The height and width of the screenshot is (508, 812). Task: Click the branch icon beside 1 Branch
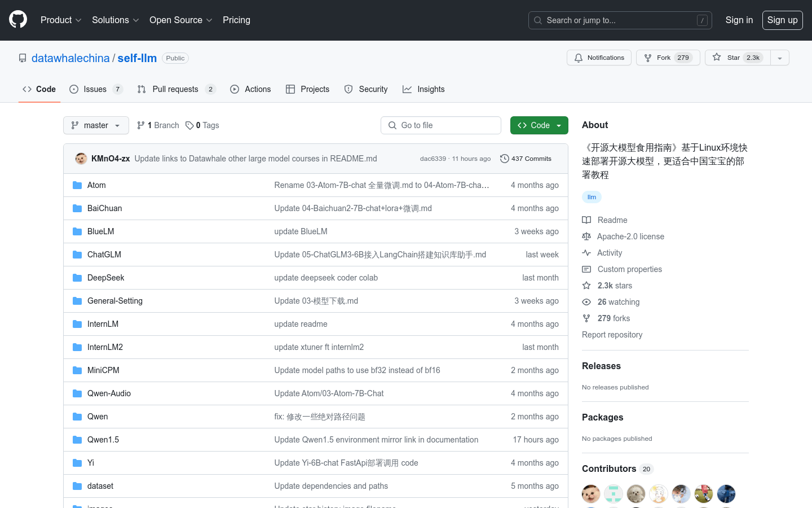click(x=141, y=125)
